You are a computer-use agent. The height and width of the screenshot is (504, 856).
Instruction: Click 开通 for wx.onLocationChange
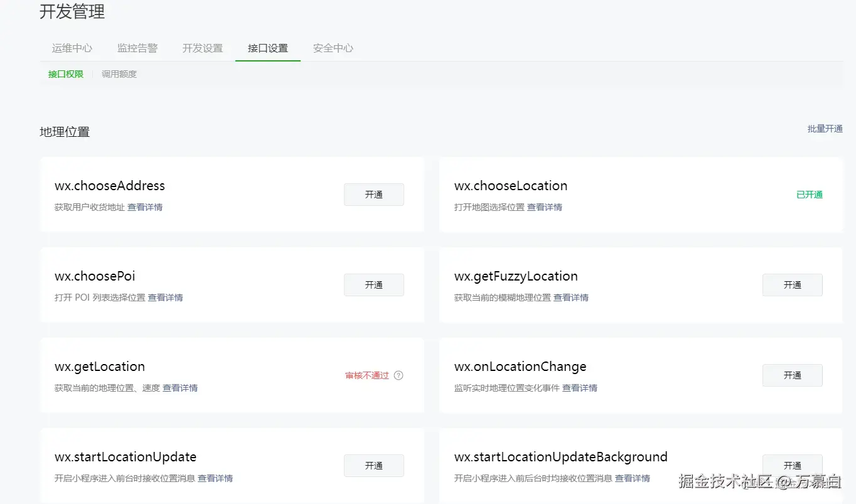coord(793,375)
